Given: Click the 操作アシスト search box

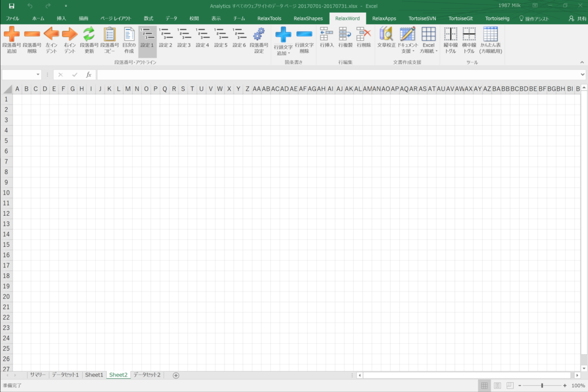Looking at the screenshot, I should click(533, 18).
